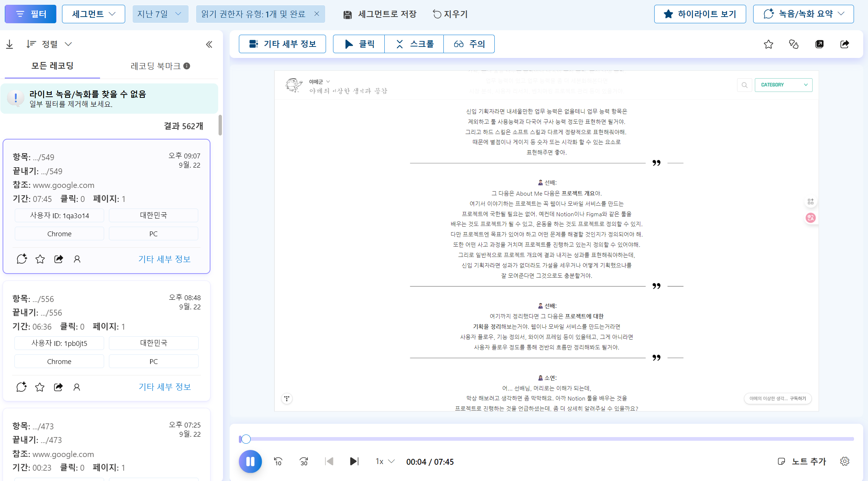Expand the 지난 7일 date range dropdown
Image resolution: width=868 pixels, height=481 pixels.
tap(160, 14)
